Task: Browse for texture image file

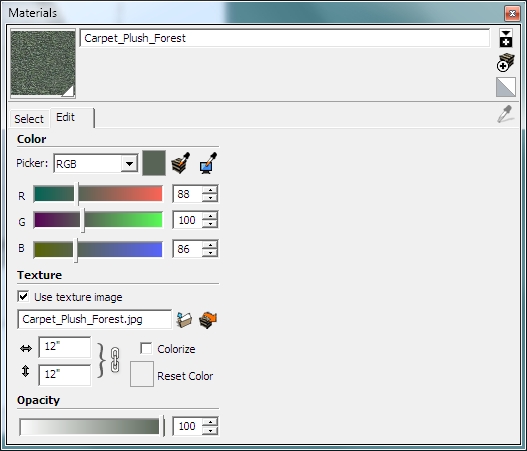Action: [184, 320]
